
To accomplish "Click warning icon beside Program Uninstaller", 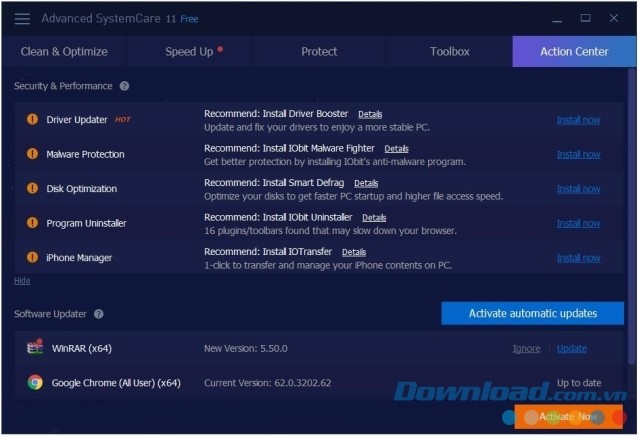I will 32,223.
